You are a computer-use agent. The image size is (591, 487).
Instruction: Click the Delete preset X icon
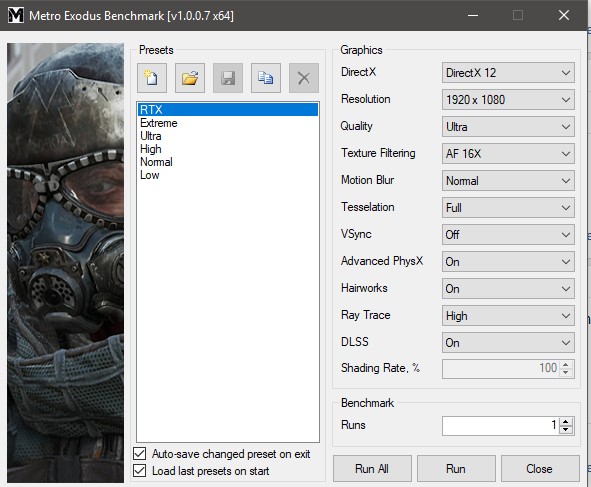coord(304,78)
